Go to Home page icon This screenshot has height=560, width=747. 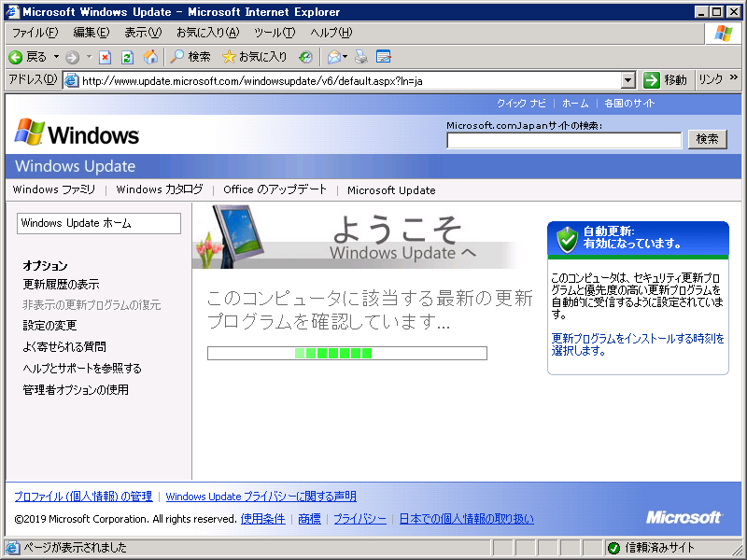150,57
